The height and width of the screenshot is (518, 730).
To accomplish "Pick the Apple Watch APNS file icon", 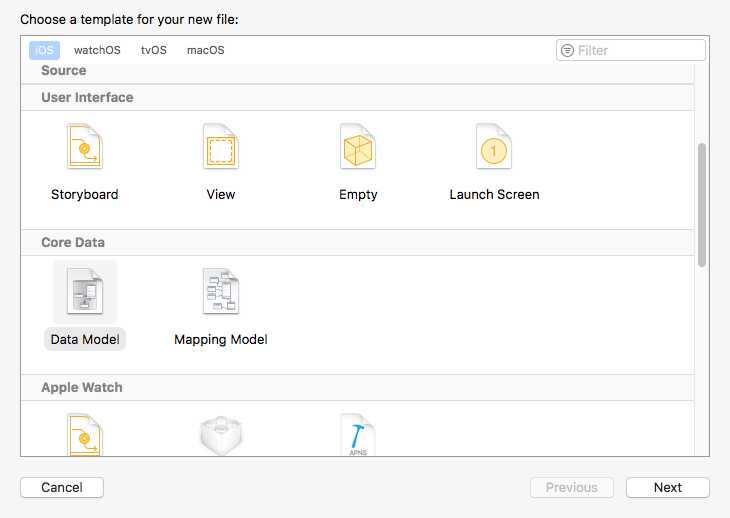I will coord(358,435).
